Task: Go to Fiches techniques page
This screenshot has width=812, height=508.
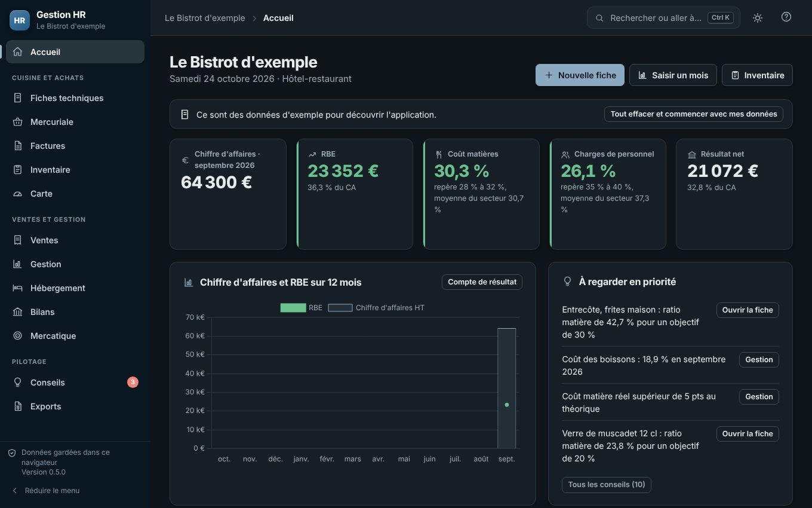Action: tap(75, 98)
